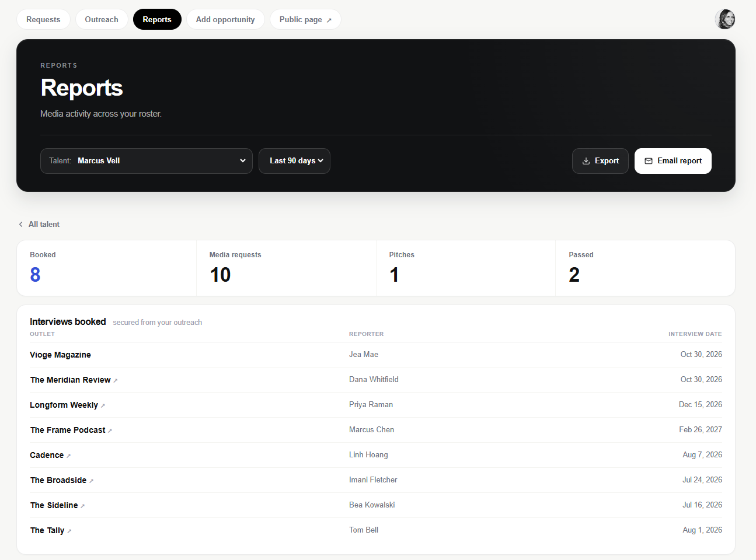The image size is (756, 560).
Task: Click the Interviews booked section heading
Action: [x=68, y=321]
